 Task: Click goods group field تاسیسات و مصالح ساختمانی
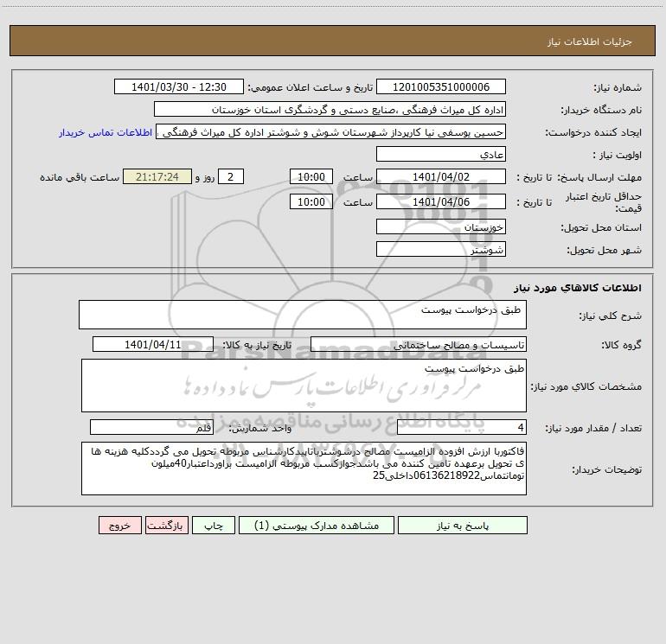pyautogui.click(x=419, y=345)
